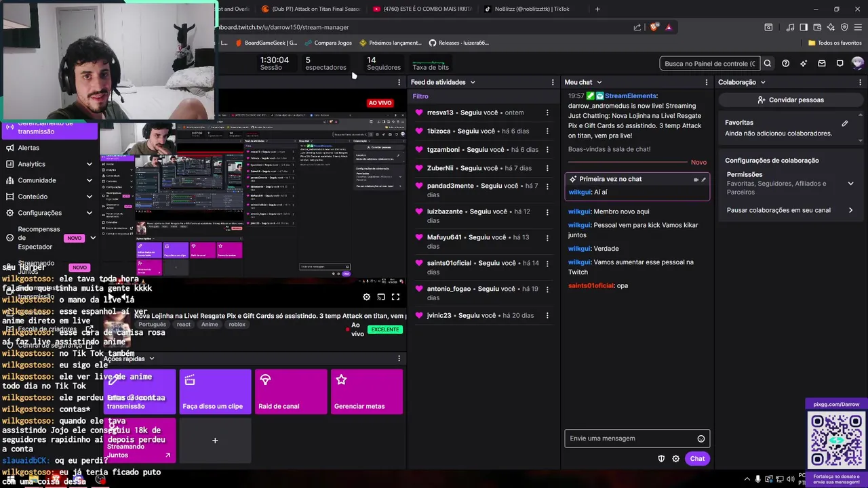Switch to Attack on Titan Final Season tab

312,9
